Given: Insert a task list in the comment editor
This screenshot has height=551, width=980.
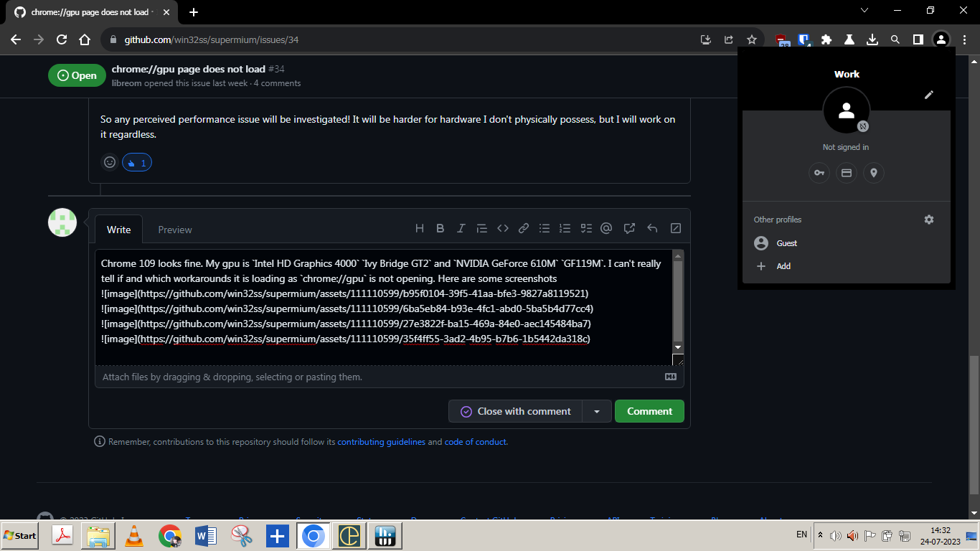Looking at the screenshot, I should [x=585, y=227].
